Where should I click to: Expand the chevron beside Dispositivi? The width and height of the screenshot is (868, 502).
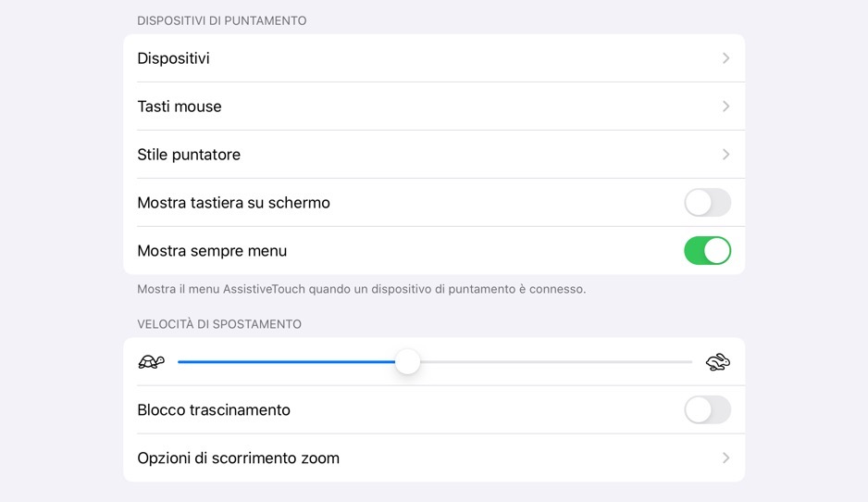click(x=725, y=58)
